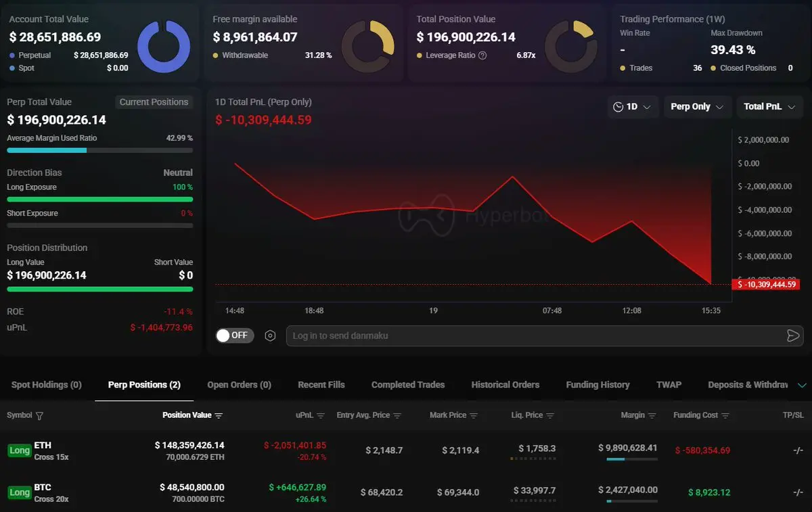Click ETH position value $148,359,426.14
Viewport: 812px width, 512px height.
[x=189, y=445]
